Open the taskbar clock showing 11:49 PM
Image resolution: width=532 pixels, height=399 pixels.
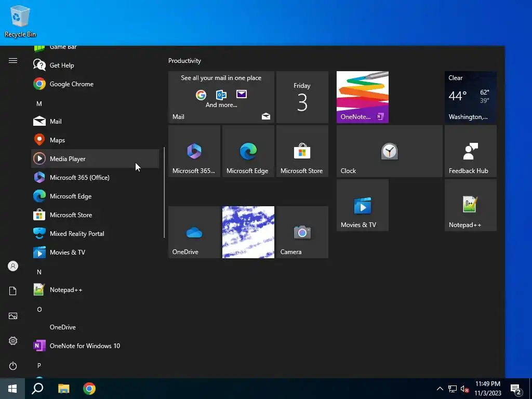click(487, 389)
